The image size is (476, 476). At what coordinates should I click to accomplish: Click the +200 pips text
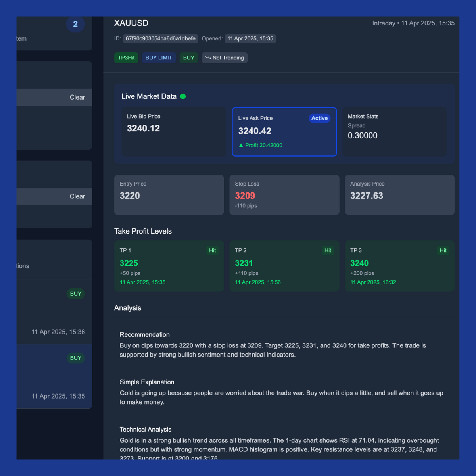(x=362, y=273)
